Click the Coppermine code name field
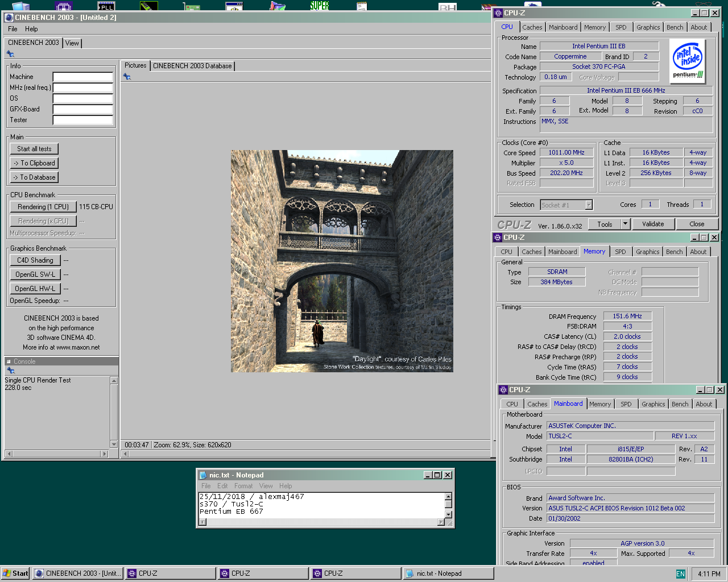728x582 pixels. point(570,56)
